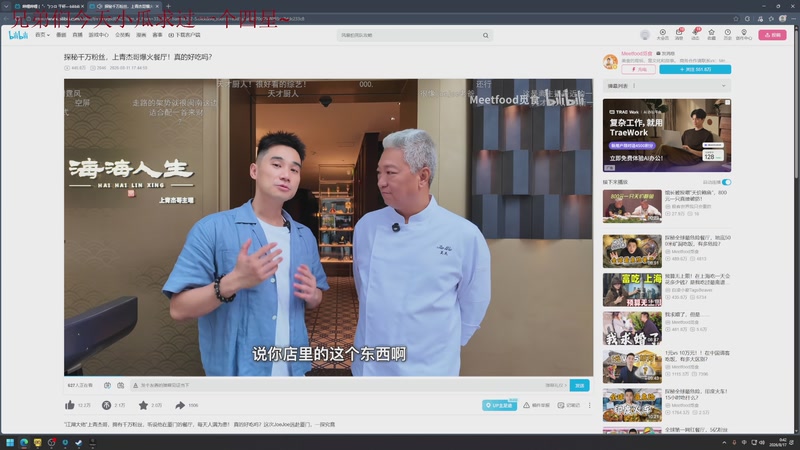Viewport: 800px width, 450px height.
Task: Like the video with thumbs-up icon
Action: click(70, 405)
